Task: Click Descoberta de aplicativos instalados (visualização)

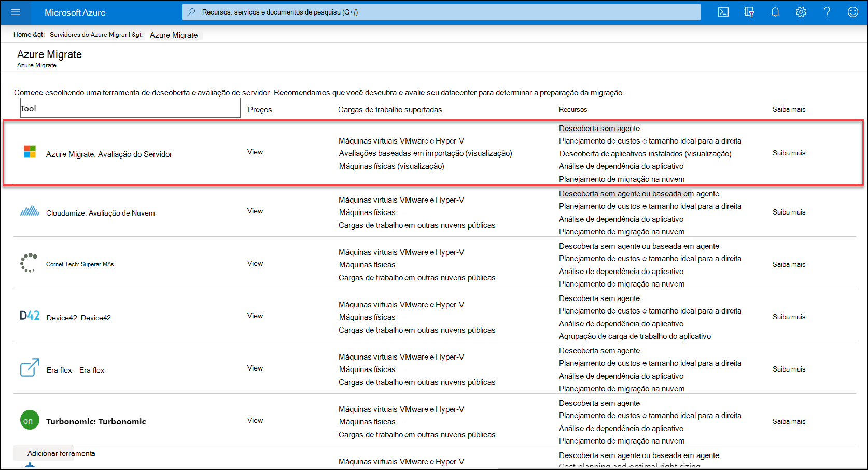Action: tap(646, 154)
